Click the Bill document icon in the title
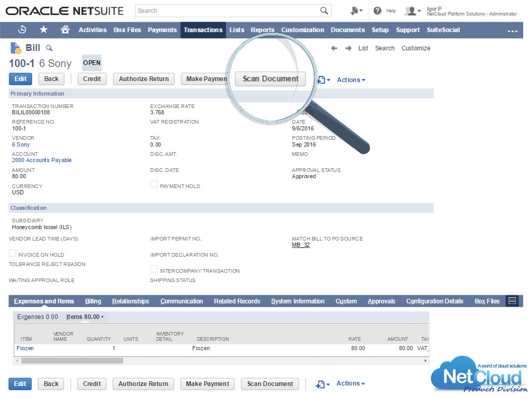 click(x=16, y=48)
